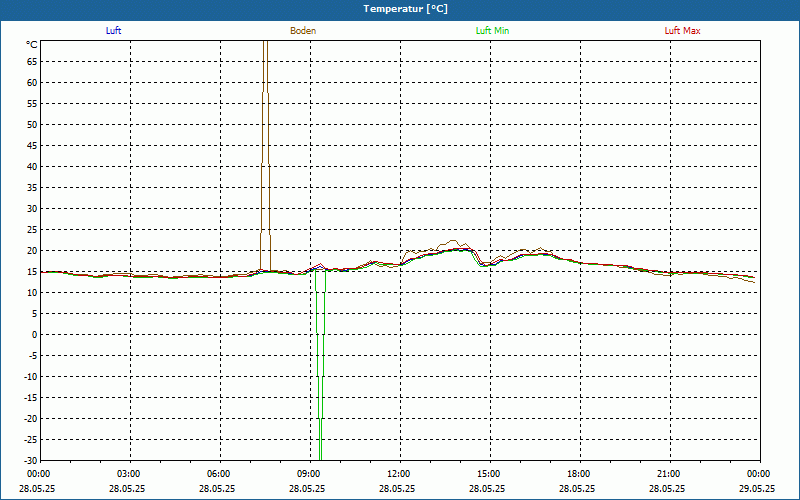Click the 18:00 time axis label
The height and width of the screenshot is (500, 800).
[579, 474]
